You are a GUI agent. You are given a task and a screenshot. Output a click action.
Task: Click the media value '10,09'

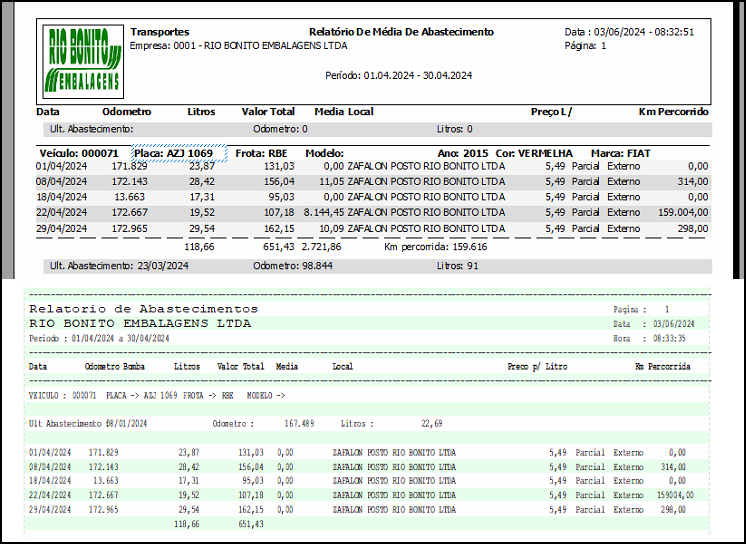click(x=332, y=228)
